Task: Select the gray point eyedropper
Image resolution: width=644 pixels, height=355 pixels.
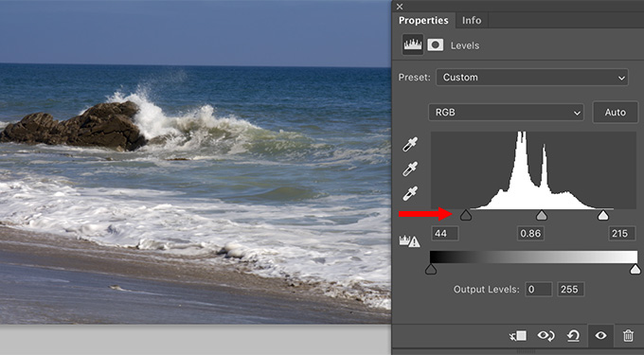Action: tap(410, 169)
